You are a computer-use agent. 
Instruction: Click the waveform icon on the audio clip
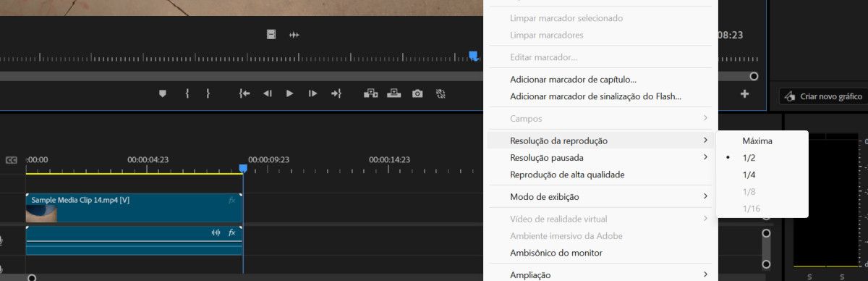coord(216,232)
